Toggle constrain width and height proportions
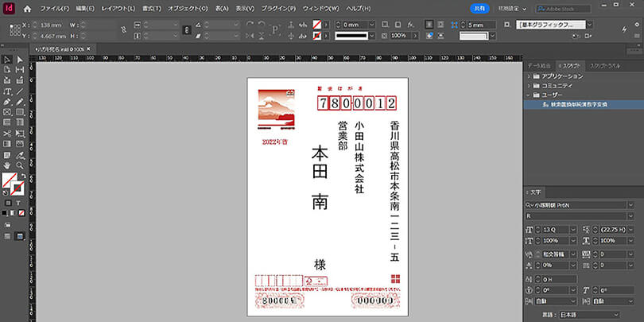Image resolution: width=644 pixels, height=322 pixels. [x=122, y=30]
